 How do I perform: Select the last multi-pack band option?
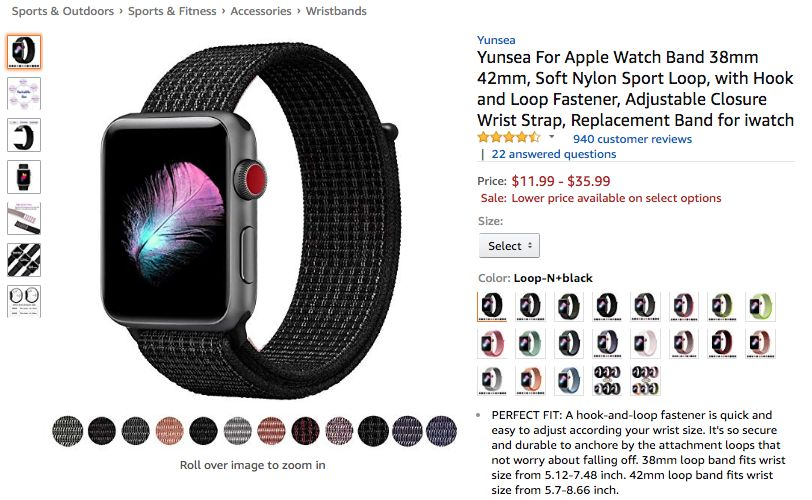[645, 381]
